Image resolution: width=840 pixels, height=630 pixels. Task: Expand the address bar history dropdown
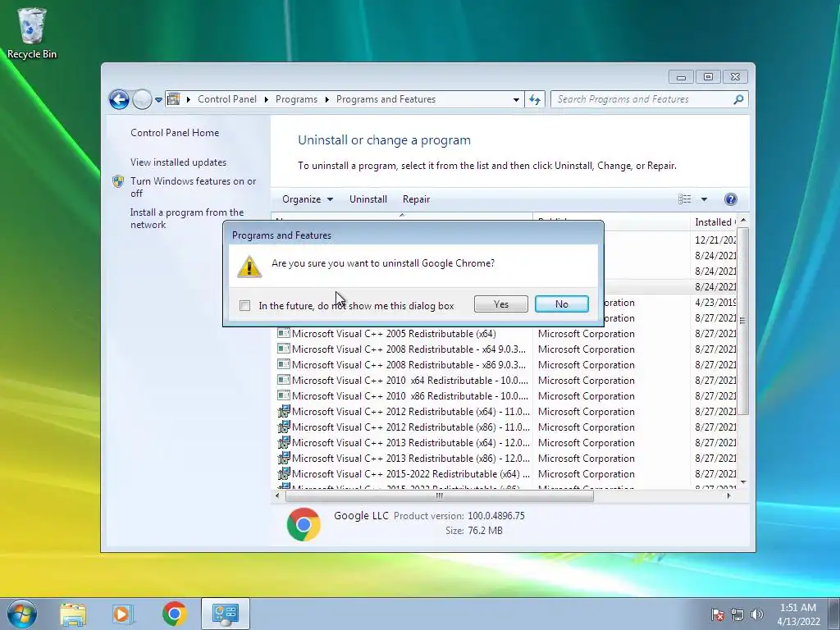516,99
